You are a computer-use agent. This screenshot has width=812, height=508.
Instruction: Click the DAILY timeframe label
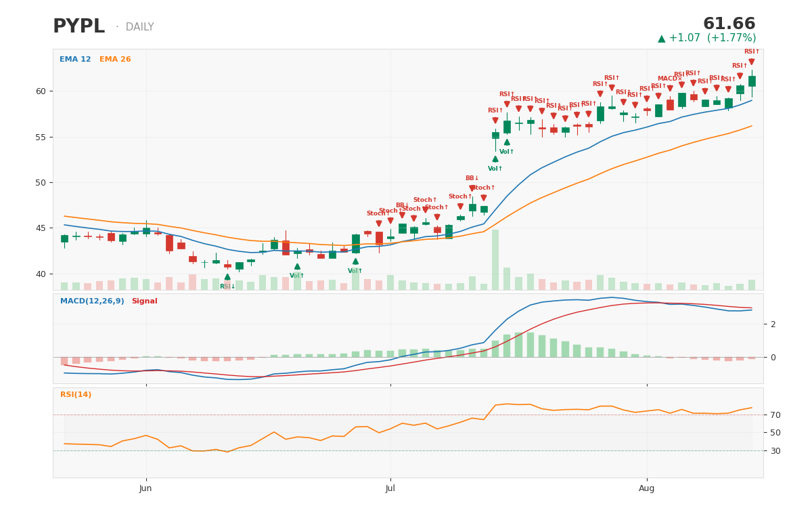[x=139, y=27]
